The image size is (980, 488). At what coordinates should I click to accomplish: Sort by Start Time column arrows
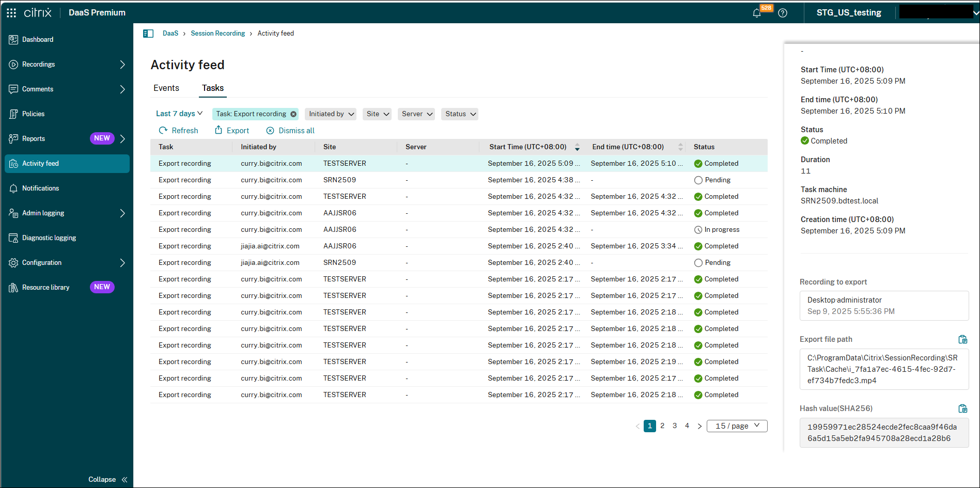(x=577, y=147)
